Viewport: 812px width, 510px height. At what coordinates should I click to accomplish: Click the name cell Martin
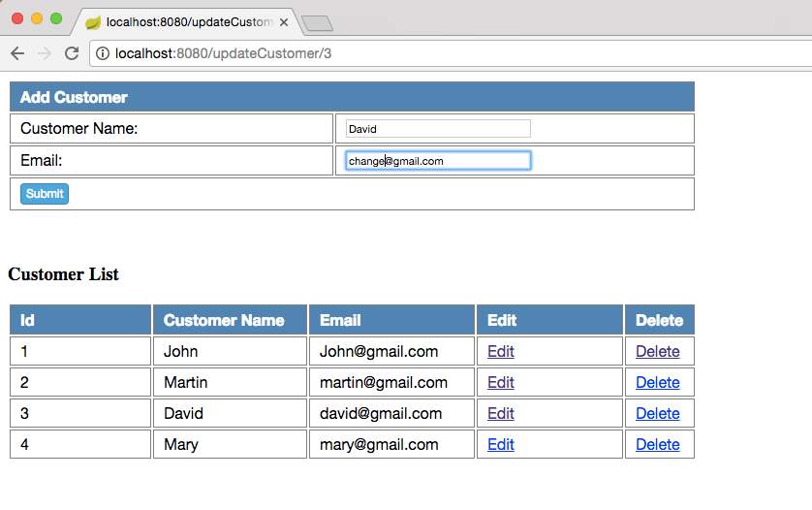(x=230, y=382)
